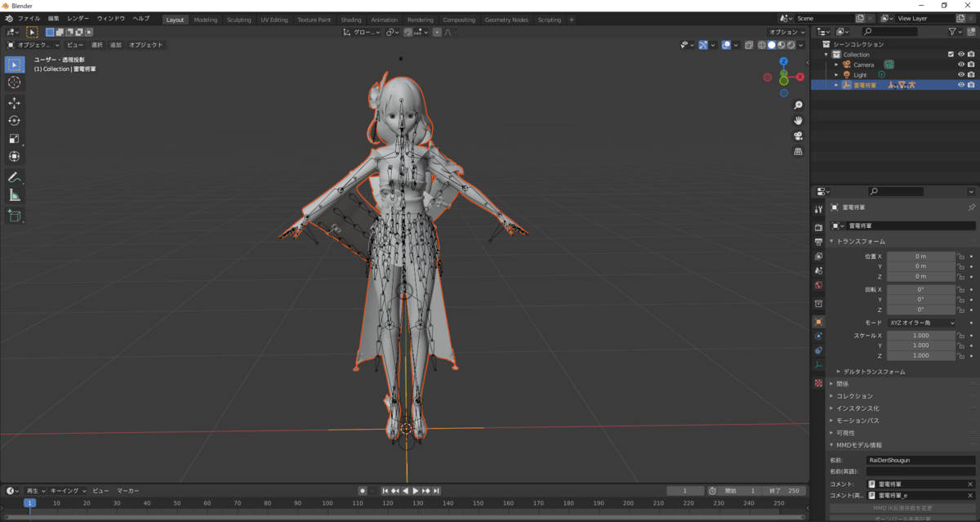Select the Annotate tool
This screenshot has width=980, height=522.
[14, 177]
